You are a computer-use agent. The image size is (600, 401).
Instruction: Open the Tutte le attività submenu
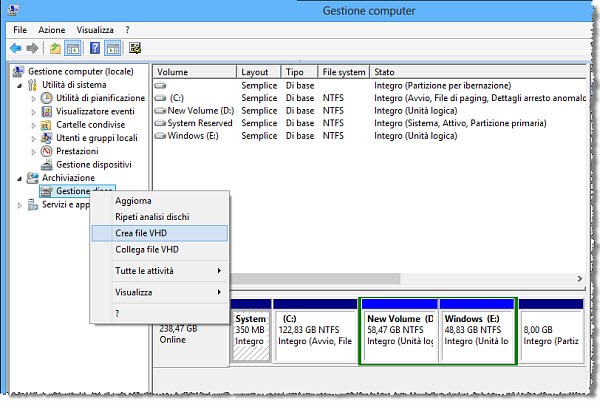click(160, 271)
